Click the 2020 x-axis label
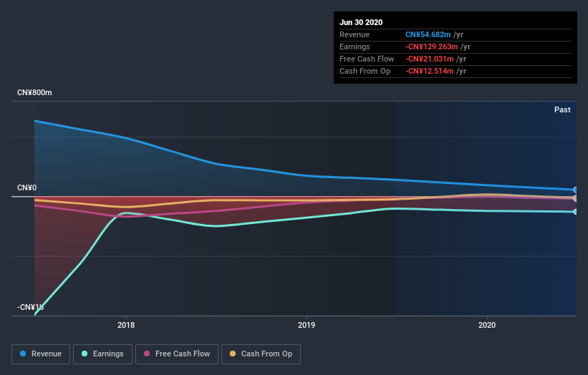Screen dimensions: 588x375 487,325
